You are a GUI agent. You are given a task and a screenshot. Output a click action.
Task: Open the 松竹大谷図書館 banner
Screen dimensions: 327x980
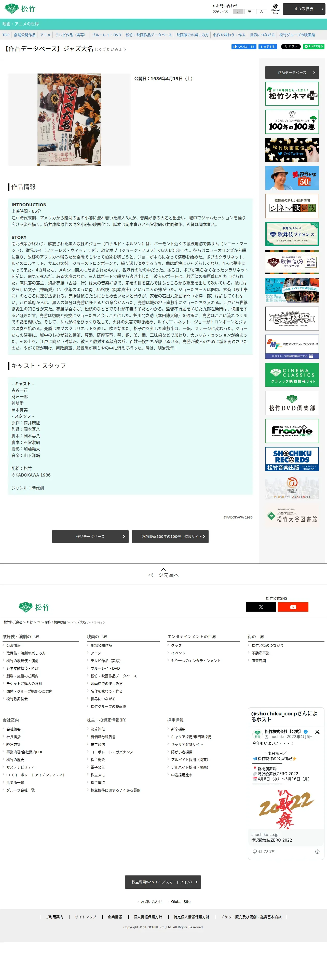click(292, 515)
